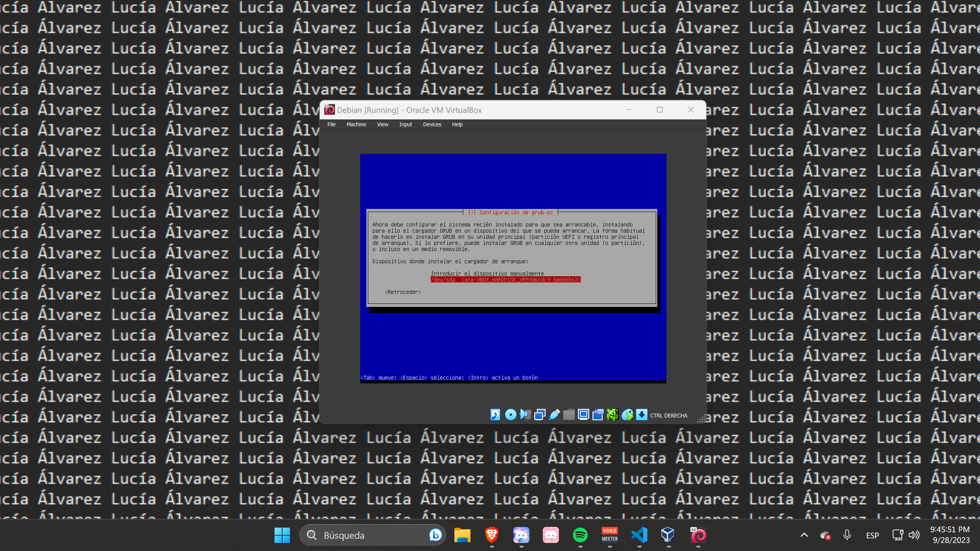Choose Introducir el dispositivo manualmente
980x551 pixels.
487,273
